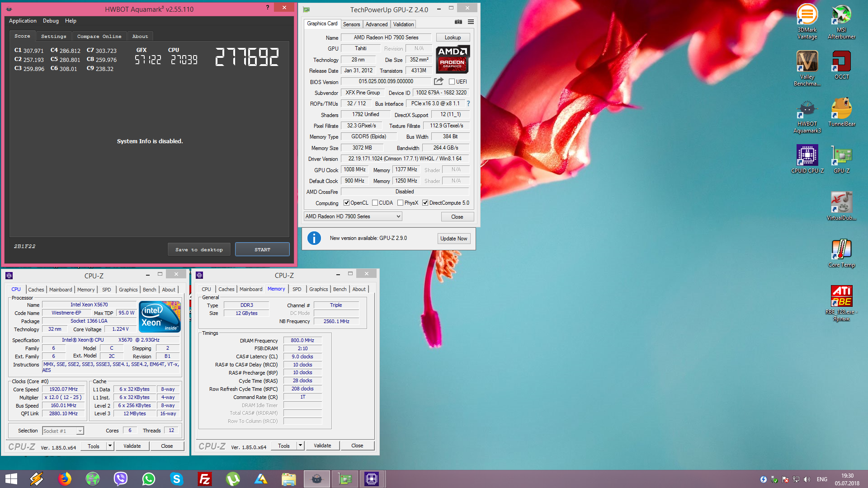The width and height of the screenshot is (868, 488).
Task: Launch MSI Afterburner desktop icon
Action: coord(841,21)
